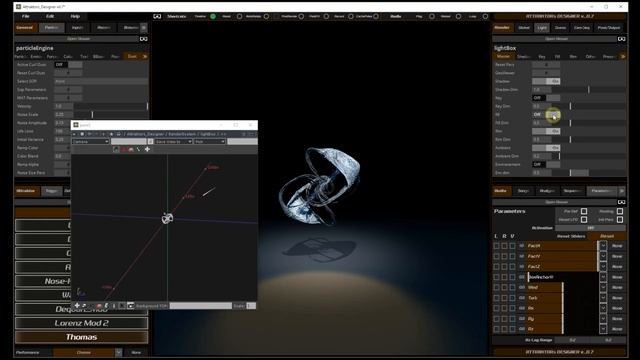Select the Thomas attractor button

tap(82, 337)
